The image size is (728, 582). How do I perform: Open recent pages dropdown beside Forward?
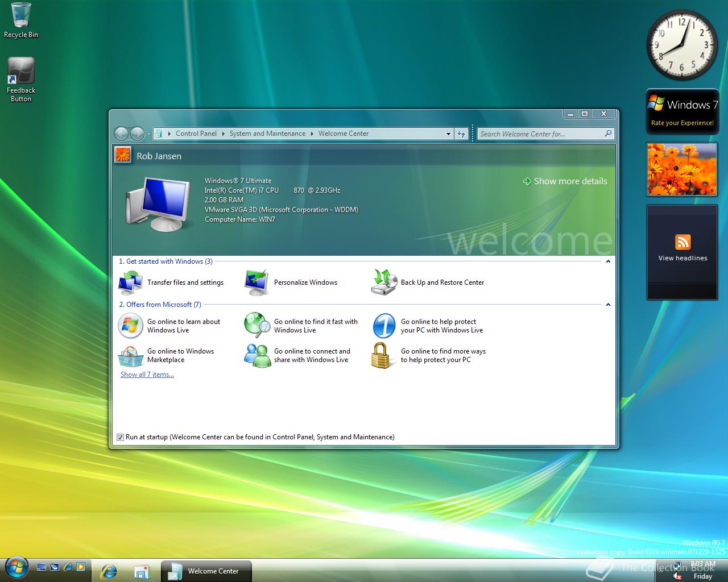(x=148, y=134)
